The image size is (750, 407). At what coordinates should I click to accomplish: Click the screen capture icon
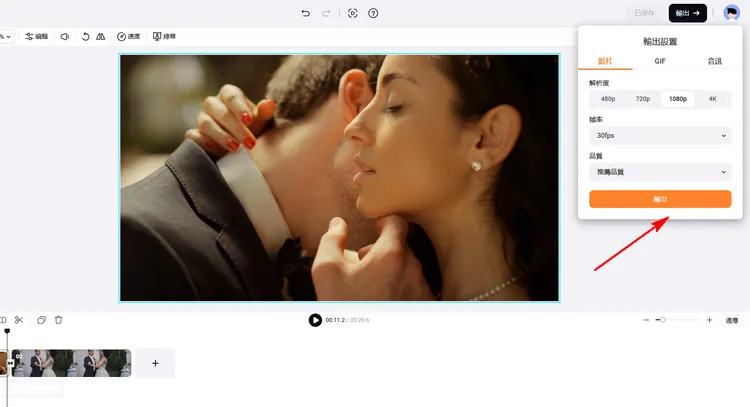tap(353, 13)
